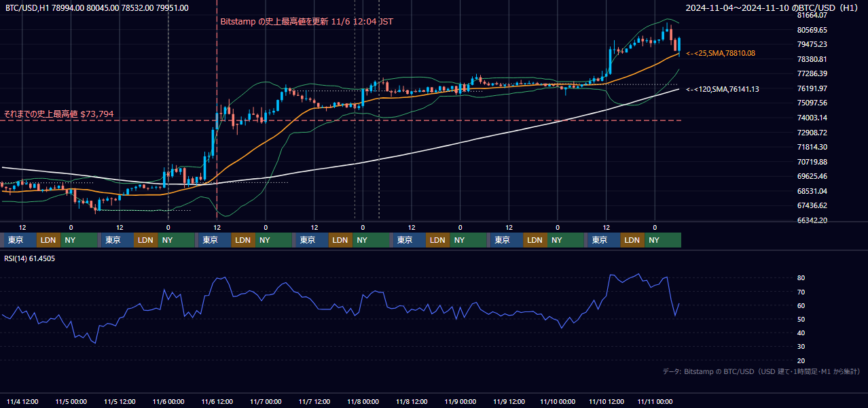The image size is (868, 408).
Task: Click price axis value 67436.62
Action: click(812, 205)
